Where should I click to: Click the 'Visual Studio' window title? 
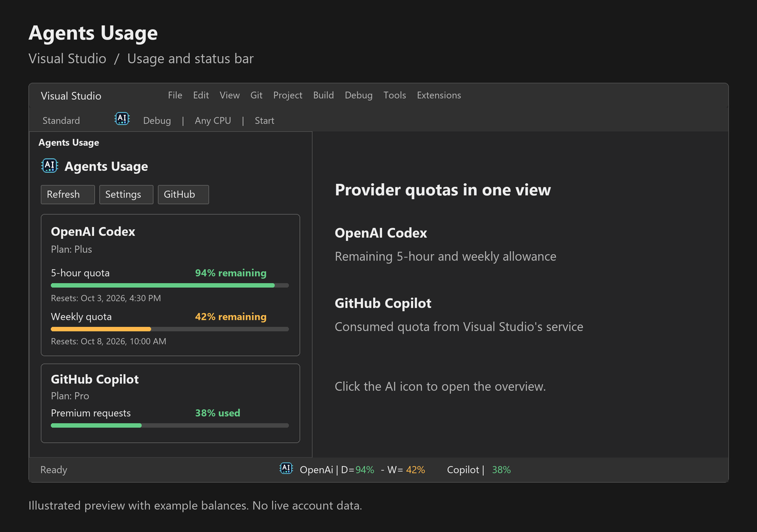click(x=71, y=96)
